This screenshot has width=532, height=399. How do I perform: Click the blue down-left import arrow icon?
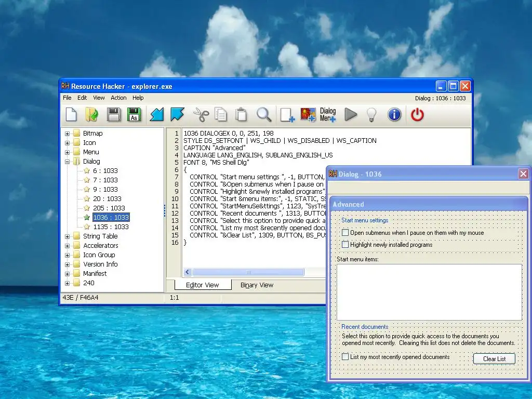[157, 114]
